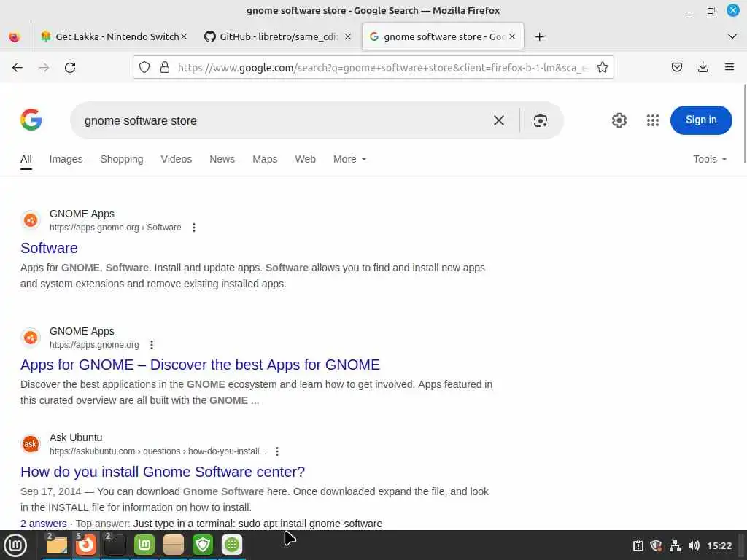Close the GitHub libretro tab
Image resolution: width=747 pixels, height=560 pixels.
point(348,36)
